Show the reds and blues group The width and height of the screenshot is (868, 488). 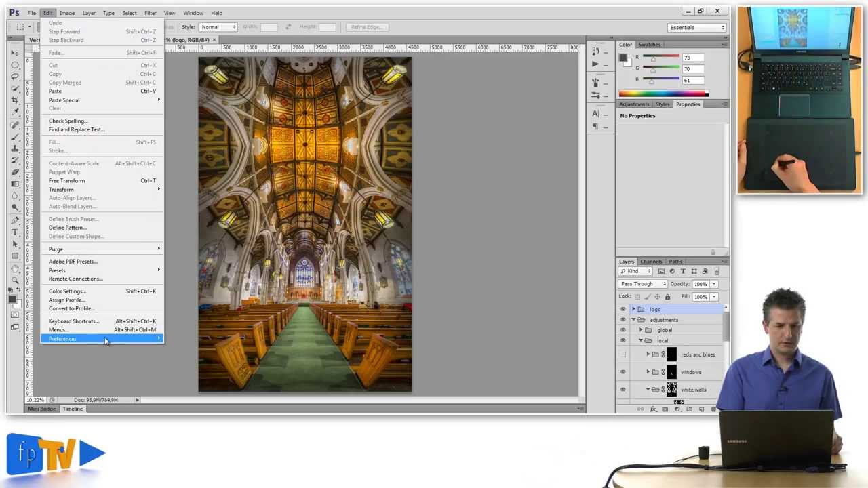tap(623, 354)
